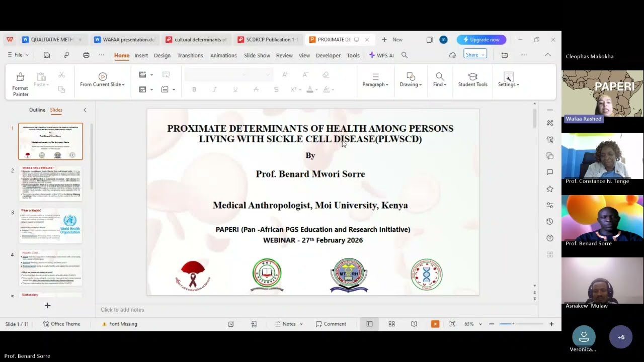Click the zoom slider handle
Screen dimensions: 644x362
click(513, 324)
